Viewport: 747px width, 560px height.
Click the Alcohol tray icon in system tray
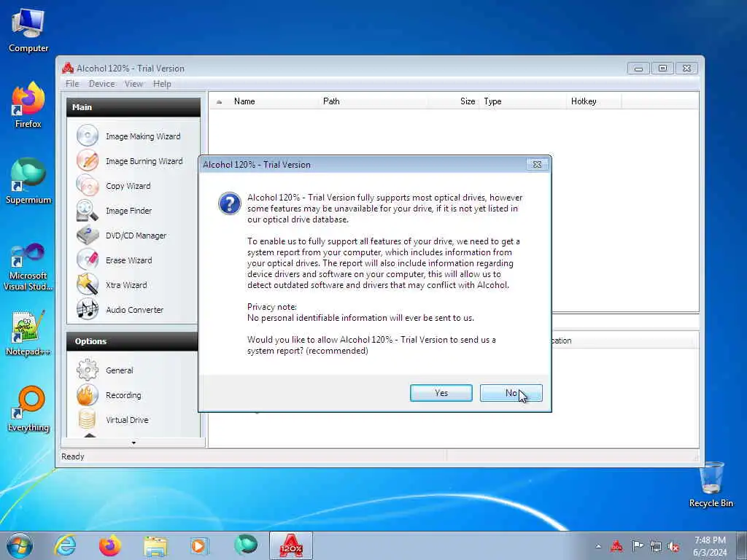coord(617,546)
